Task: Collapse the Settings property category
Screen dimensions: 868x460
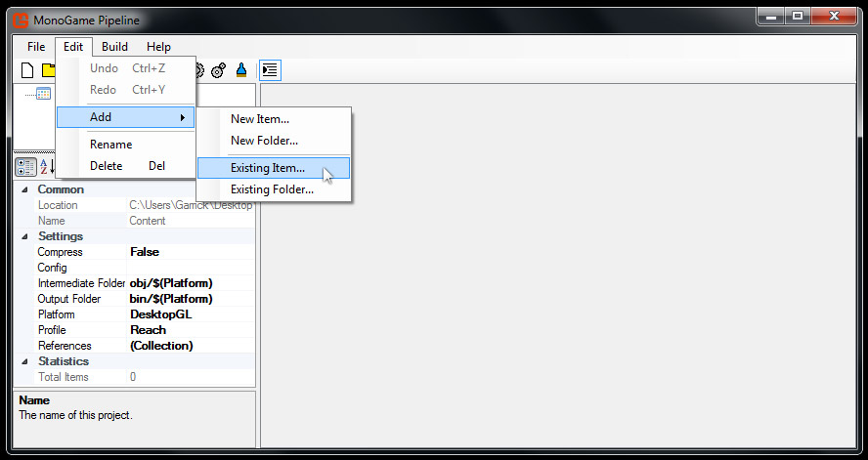Action: (x=24, y=236)
